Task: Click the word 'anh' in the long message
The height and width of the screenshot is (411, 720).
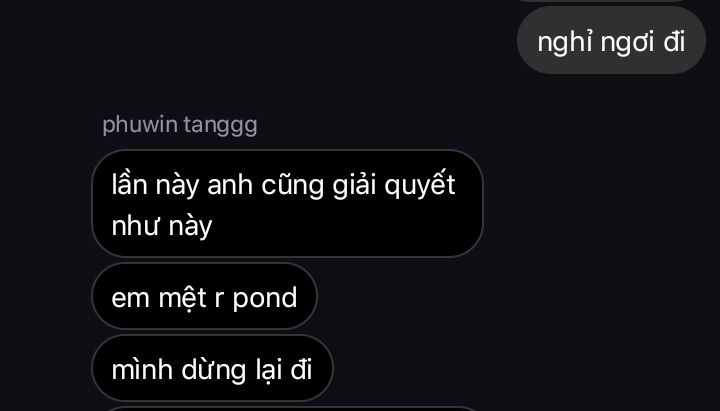Action: pyautogui.click(x=230, y=186)
